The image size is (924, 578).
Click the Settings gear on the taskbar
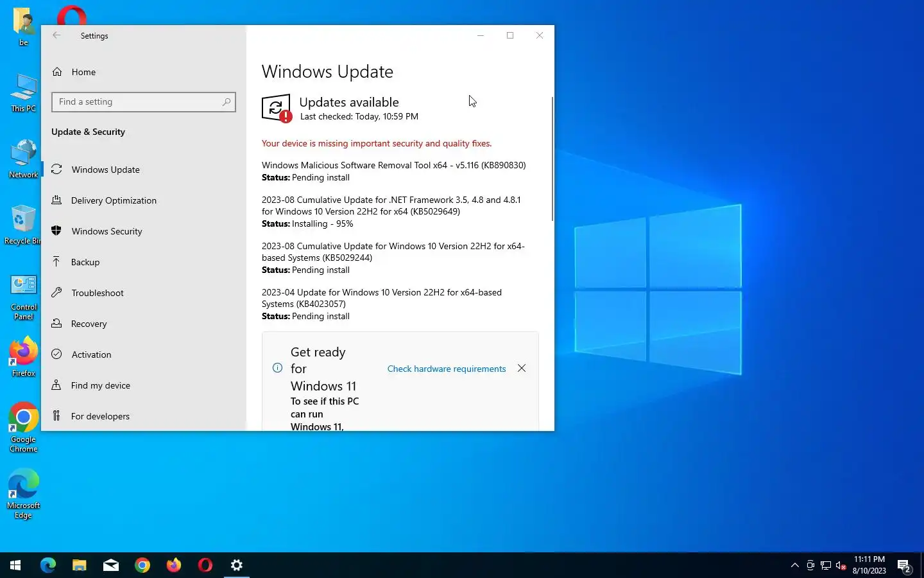(237, 565)
